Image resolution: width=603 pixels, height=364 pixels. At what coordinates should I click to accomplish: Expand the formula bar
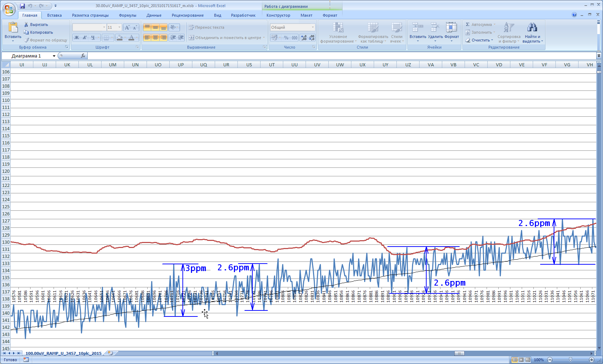599,56
